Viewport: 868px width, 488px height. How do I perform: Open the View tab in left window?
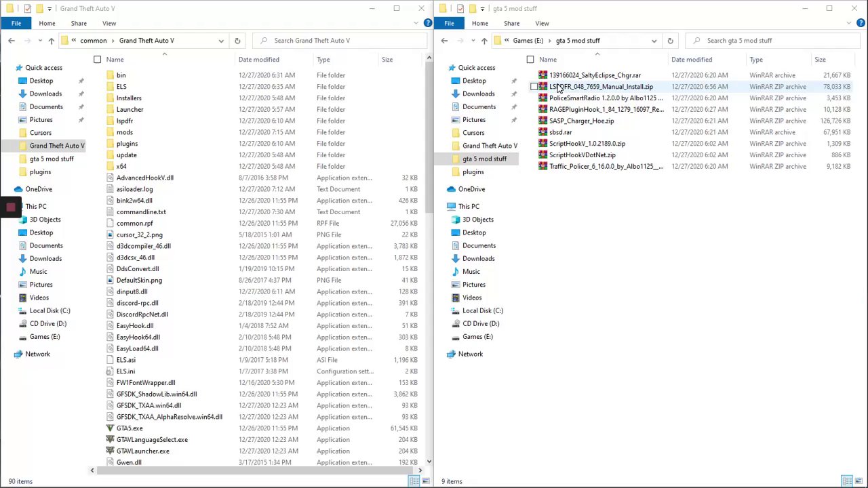pos(109,23)
